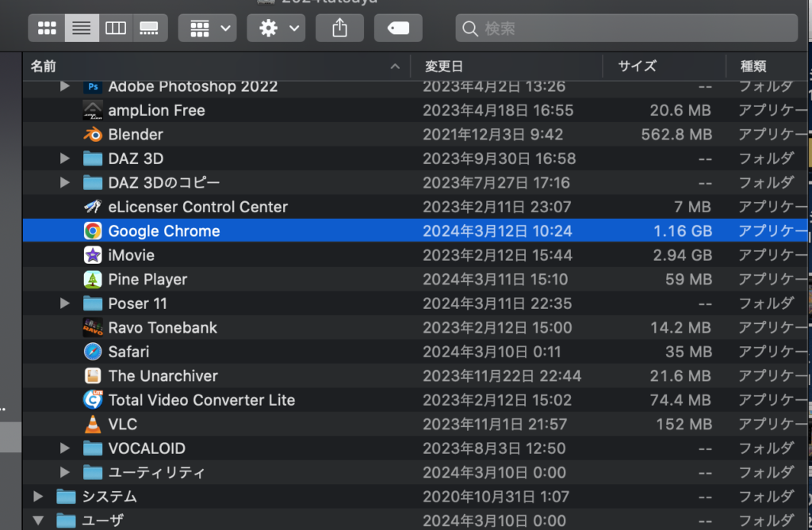Select the VLC cone icon
Screen dimensions: 812x530
click(x=93, y=425)
